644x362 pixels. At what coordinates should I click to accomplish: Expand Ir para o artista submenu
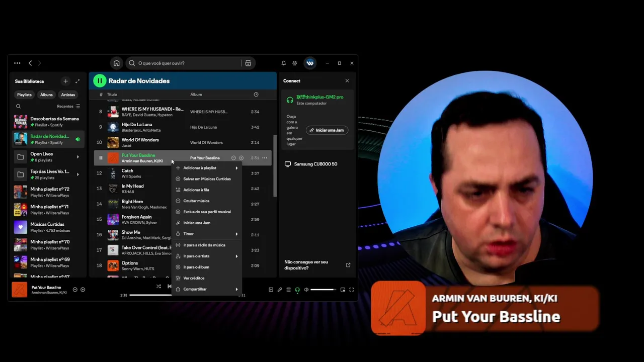[x=207, y=256]
